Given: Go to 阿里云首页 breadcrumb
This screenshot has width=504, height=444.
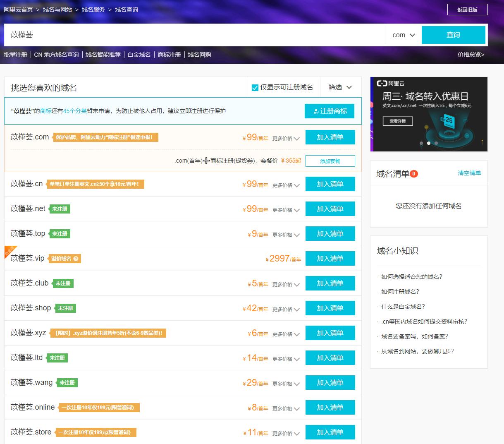Looking at the screenshot, I should (x=18, y=10).
